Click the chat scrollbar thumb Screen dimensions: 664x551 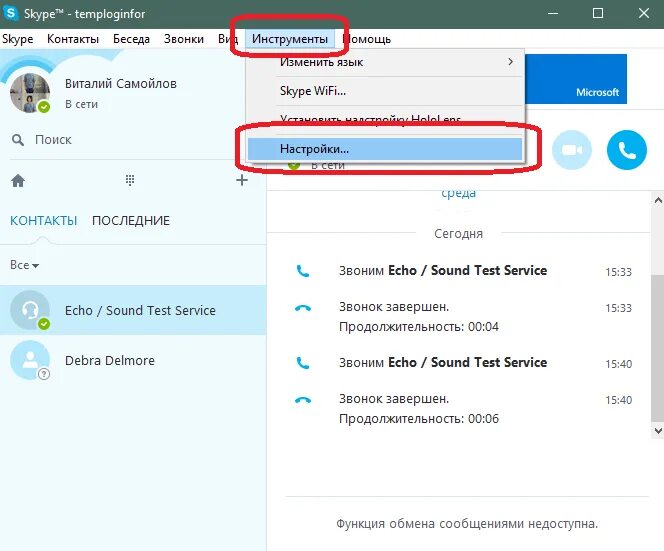(658, 347)
